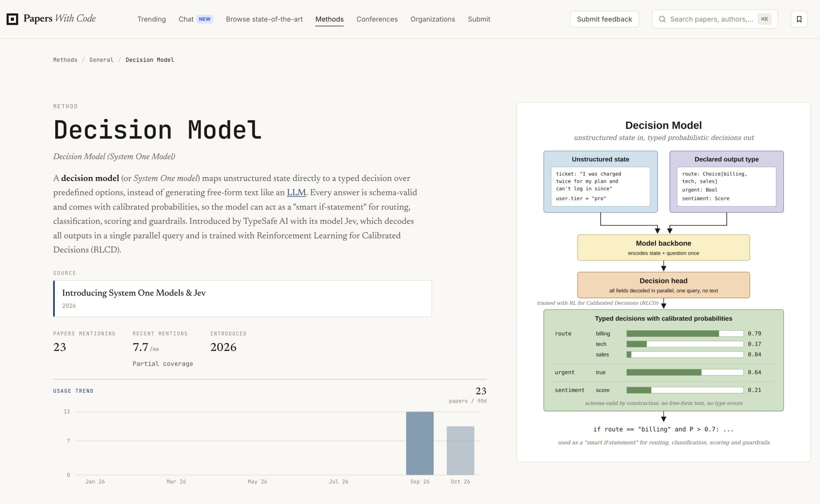820x504 pixels.
Task: Open the Chat nav item
Action: [186, 19]
